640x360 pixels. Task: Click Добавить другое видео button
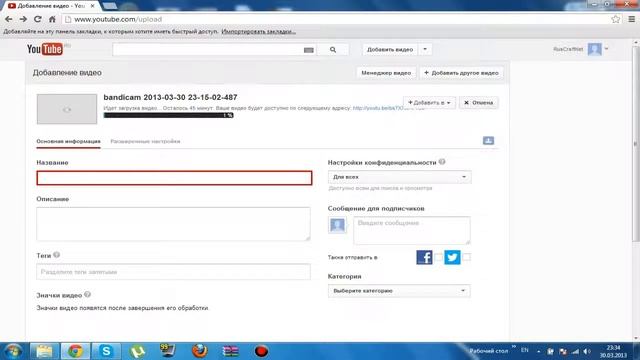461,73
